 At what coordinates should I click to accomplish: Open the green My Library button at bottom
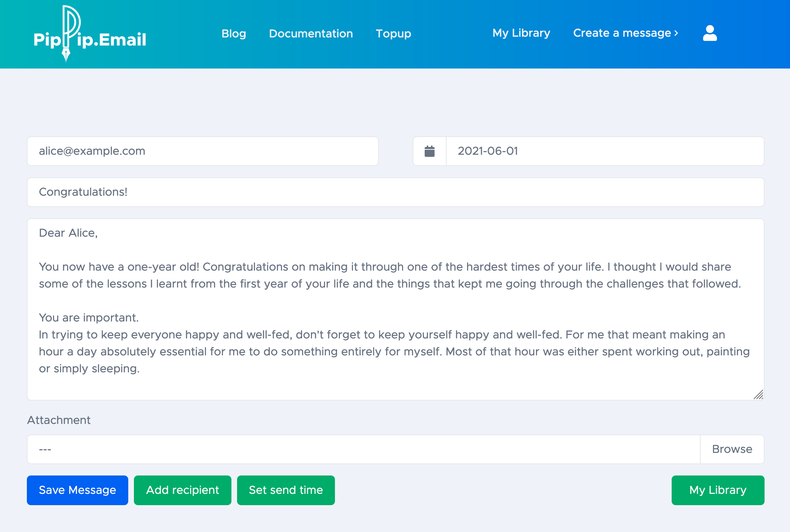(x=718, y=490)
